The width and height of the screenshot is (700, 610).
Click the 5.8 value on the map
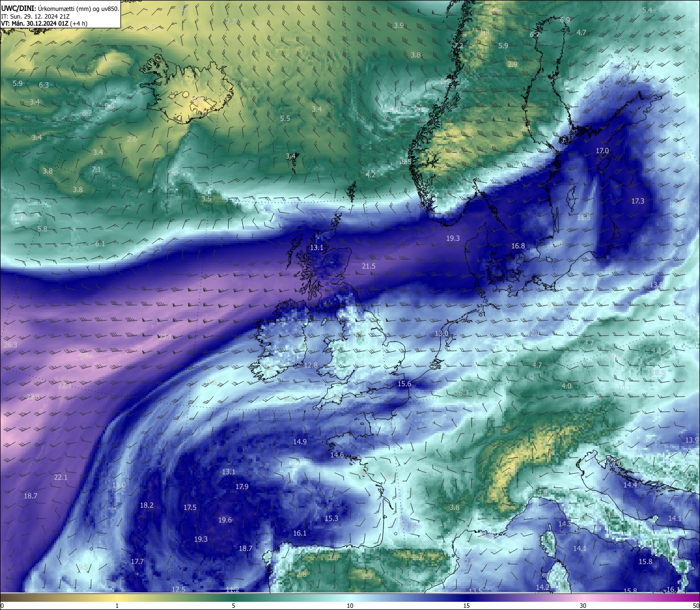42,229
